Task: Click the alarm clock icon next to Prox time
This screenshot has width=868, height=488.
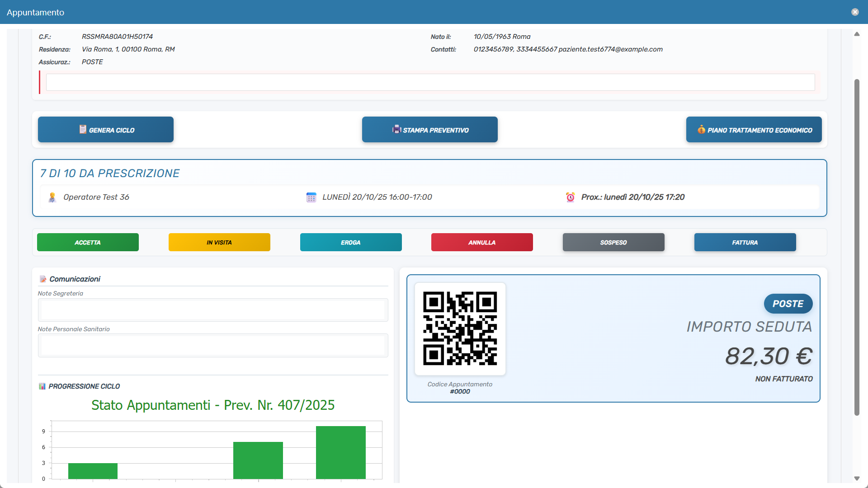Action: 570,197
